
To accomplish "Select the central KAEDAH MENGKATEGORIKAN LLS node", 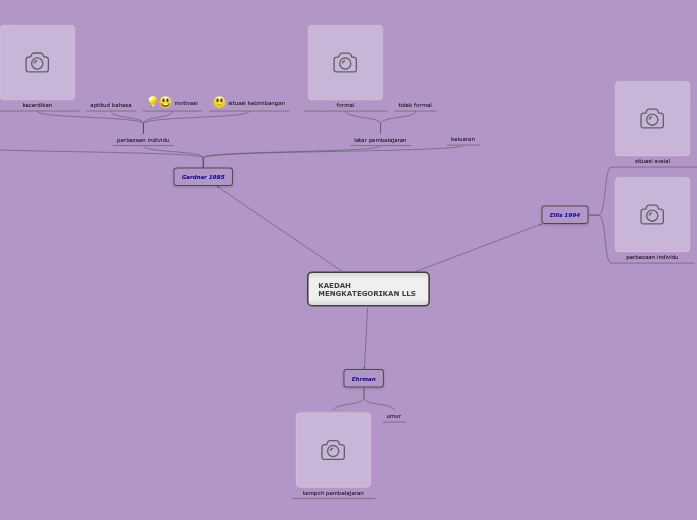I will point(368,289).
